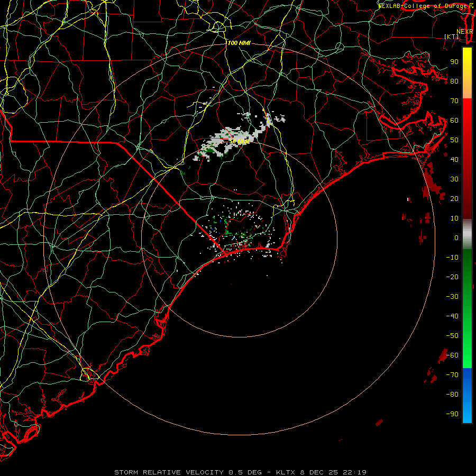Image resolution: width=476 pixels, height=476 pixels.
Task: Click the -70 value on the velocity scale
Action: point(452,375)
